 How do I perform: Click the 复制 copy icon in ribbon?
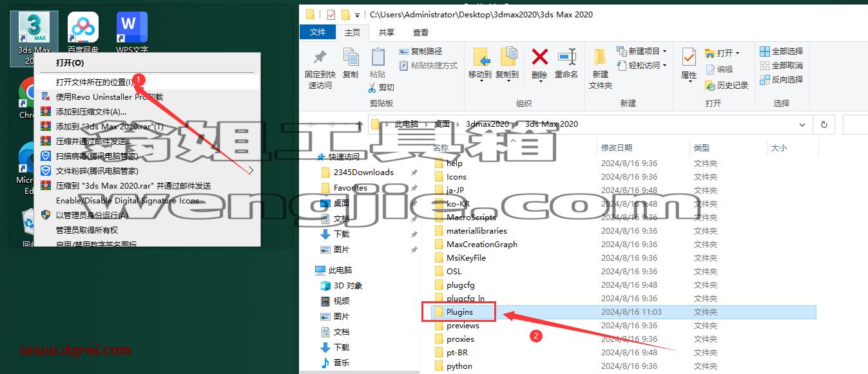click(x=351, y=57)
